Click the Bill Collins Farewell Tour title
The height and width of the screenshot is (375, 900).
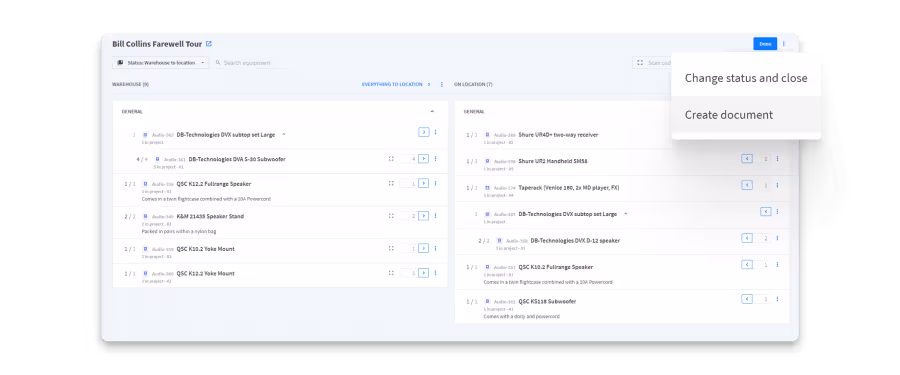click(x=157, y=44)
